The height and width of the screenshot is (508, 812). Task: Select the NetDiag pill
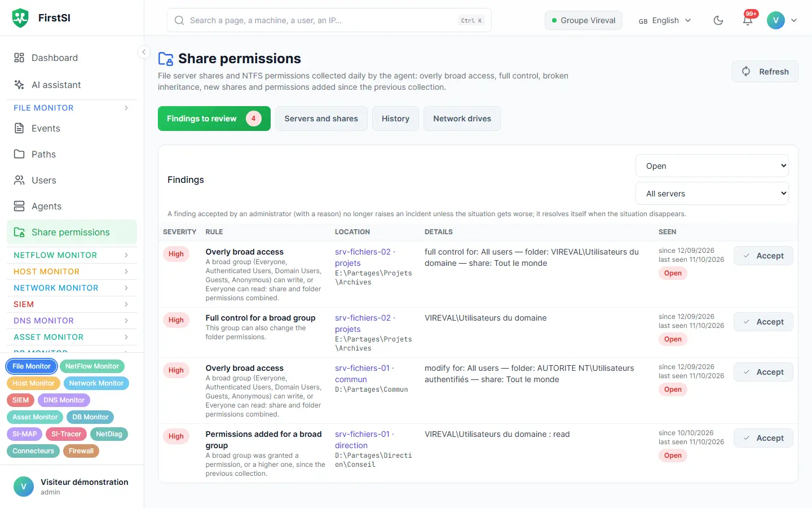point(109,434)
